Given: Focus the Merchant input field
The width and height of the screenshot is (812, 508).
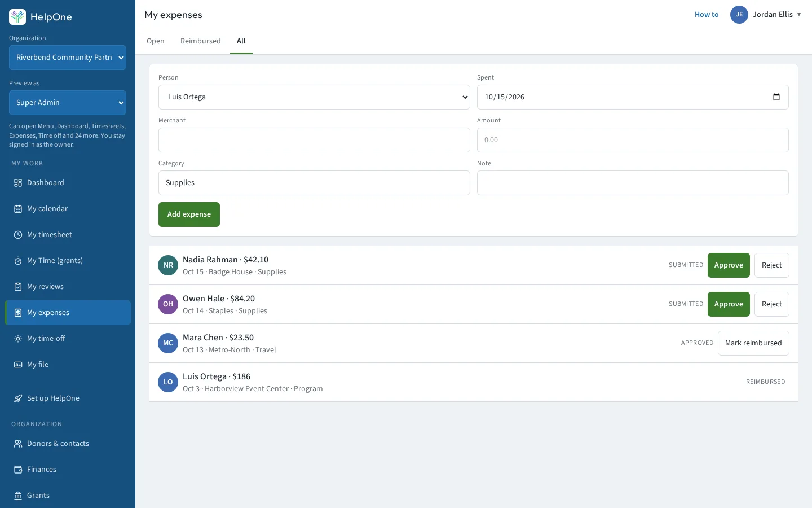Looking at the screenshot, I should [x=314, y=140].
